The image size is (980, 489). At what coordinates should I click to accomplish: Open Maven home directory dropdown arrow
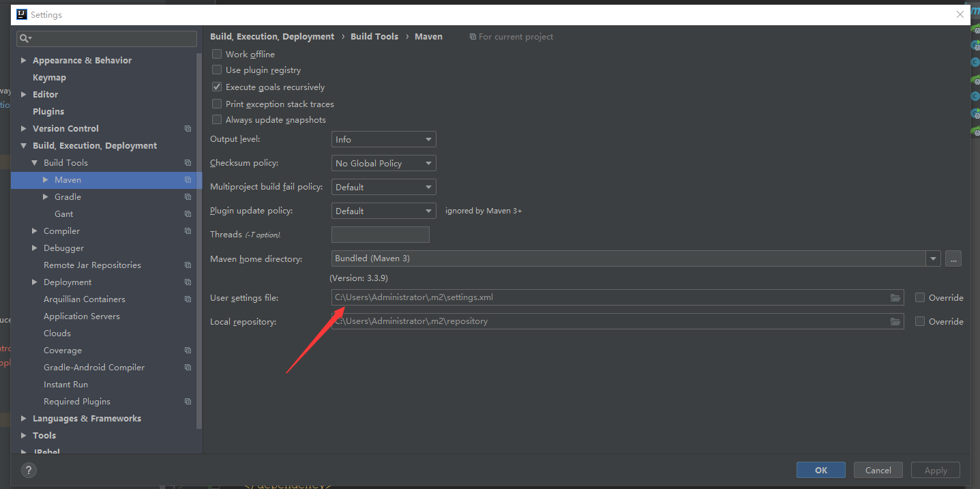(933, 258)
